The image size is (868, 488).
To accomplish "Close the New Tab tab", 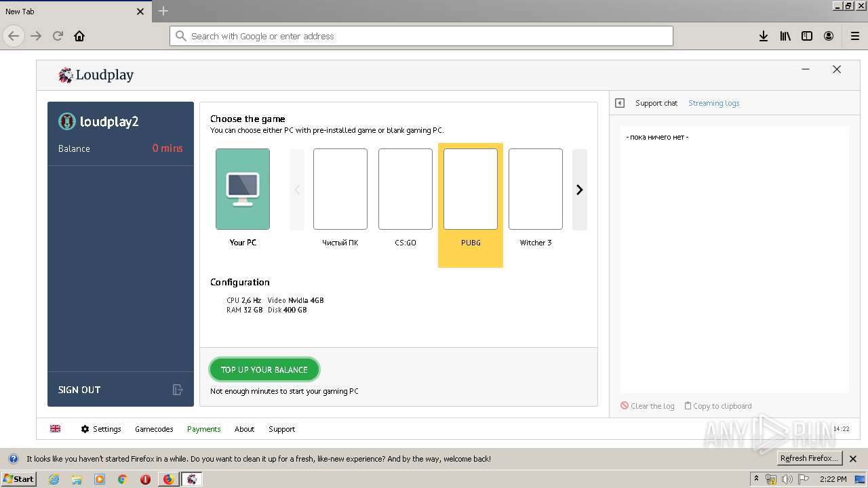I will tap(140, 12).
